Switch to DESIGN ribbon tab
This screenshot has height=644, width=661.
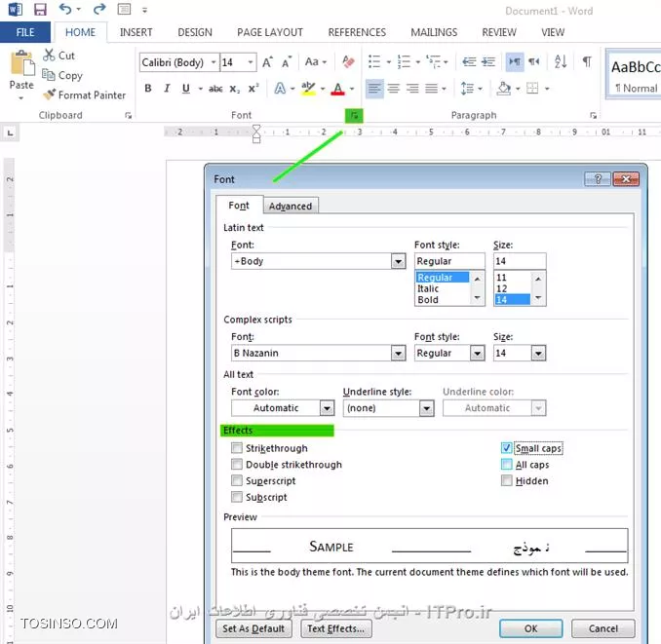coord(195,32)
